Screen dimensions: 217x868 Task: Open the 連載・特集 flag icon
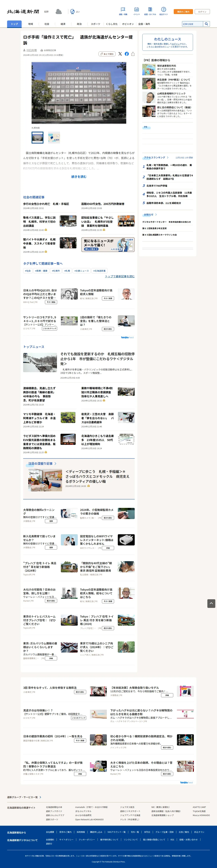(x=123, y=9)
